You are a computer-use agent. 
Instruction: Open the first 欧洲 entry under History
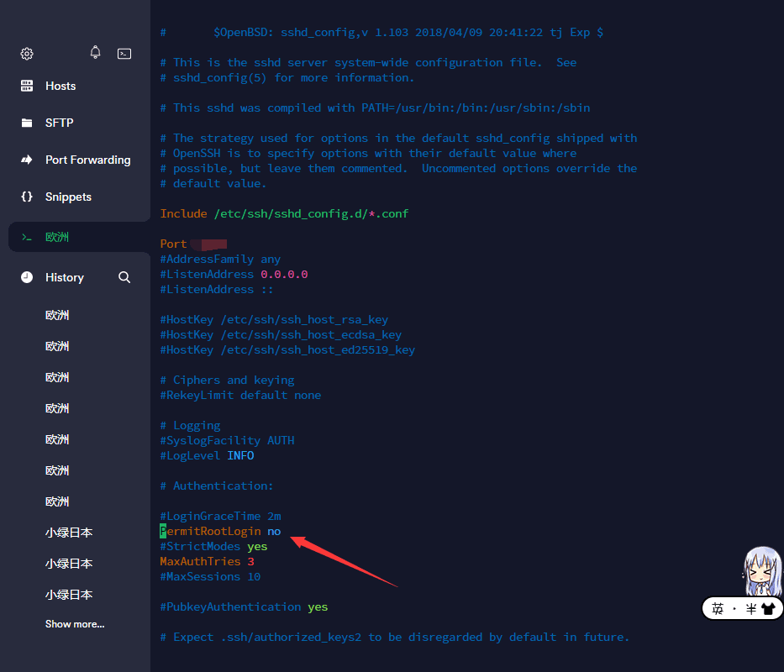(x=57, y=315)
